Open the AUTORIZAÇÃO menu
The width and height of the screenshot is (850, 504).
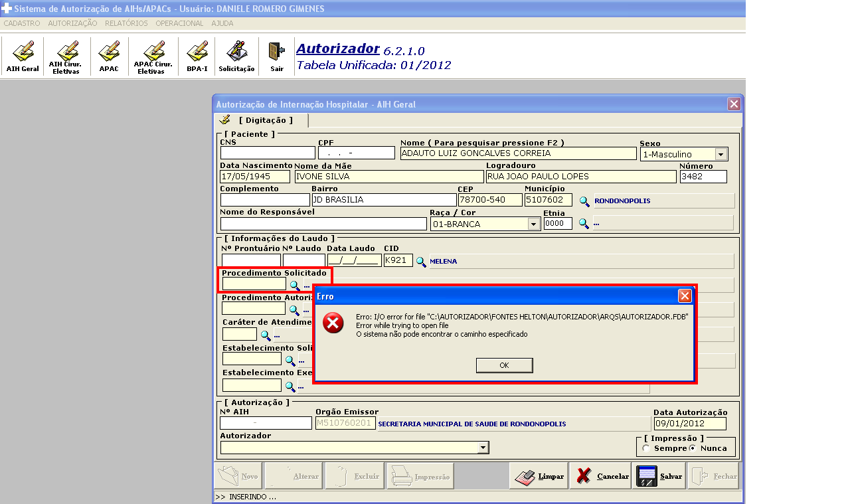[x=72, y=23]
